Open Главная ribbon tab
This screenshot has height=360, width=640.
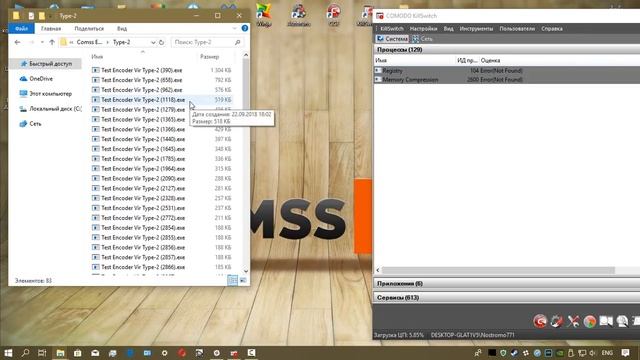(51, 28)
